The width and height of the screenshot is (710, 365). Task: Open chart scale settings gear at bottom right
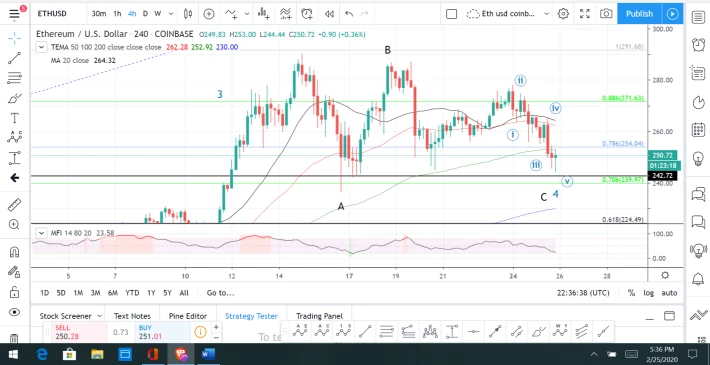[665, 275]
